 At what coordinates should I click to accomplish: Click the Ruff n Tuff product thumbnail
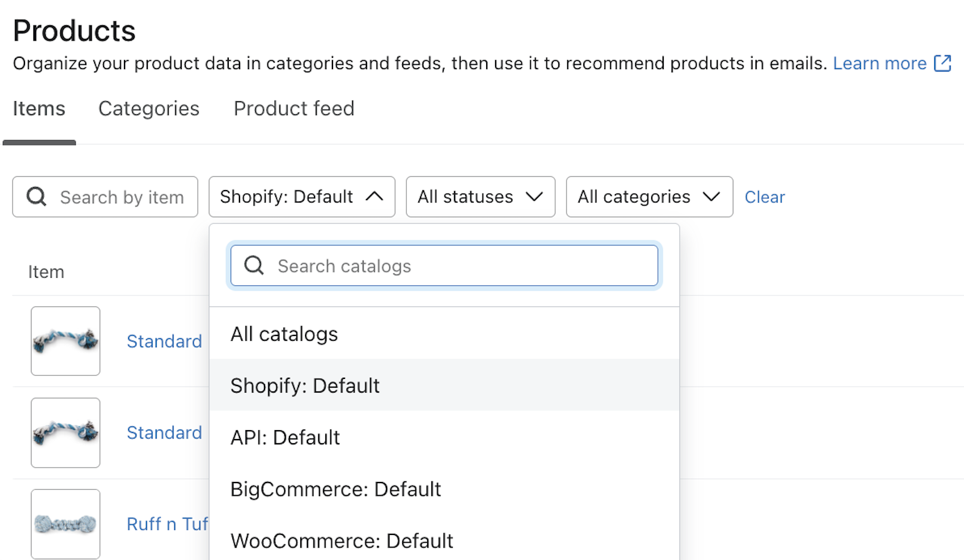[x=66, y=524]
